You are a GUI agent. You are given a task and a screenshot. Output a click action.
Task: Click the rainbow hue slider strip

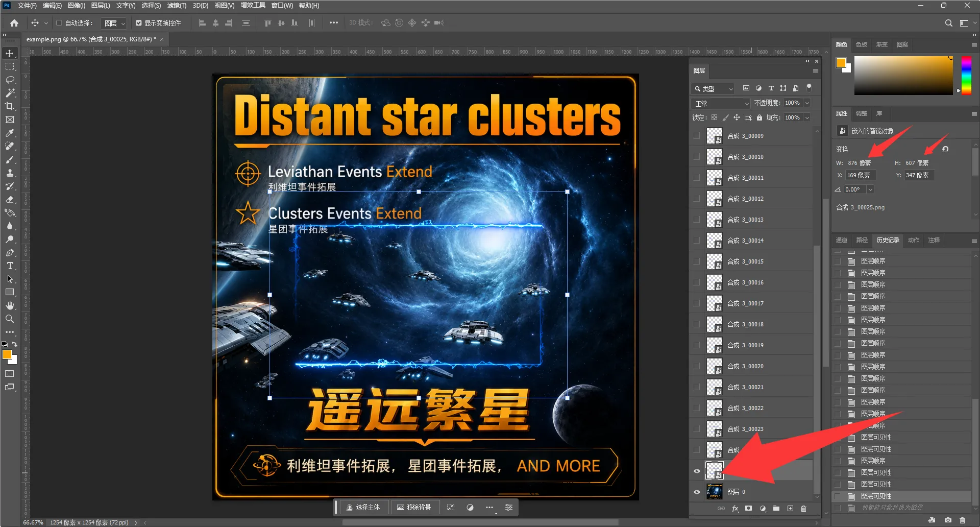click(966, 75)
